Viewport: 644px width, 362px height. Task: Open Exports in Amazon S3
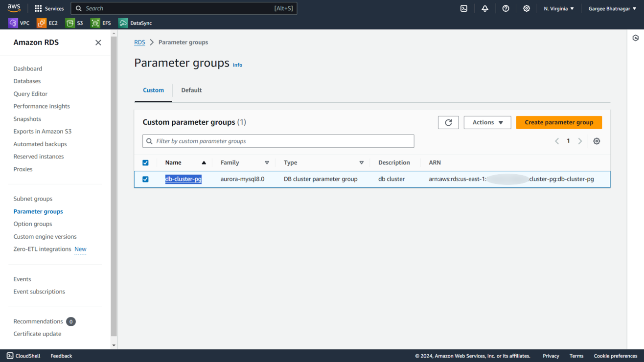tap(43, 131)
